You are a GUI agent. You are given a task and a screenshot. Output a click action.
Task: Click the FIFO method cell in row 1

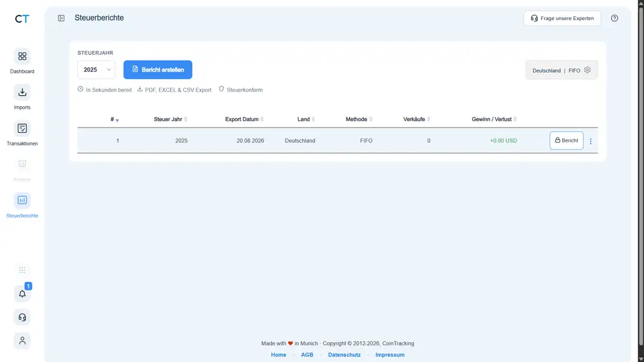(366, 140)
